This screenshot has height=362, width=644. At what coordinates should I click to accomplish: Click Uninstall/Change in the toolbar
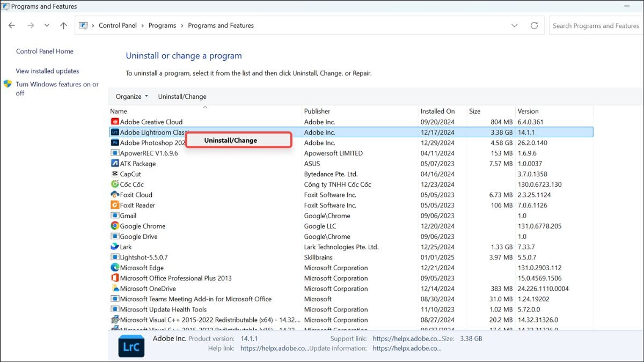(182, 97)
